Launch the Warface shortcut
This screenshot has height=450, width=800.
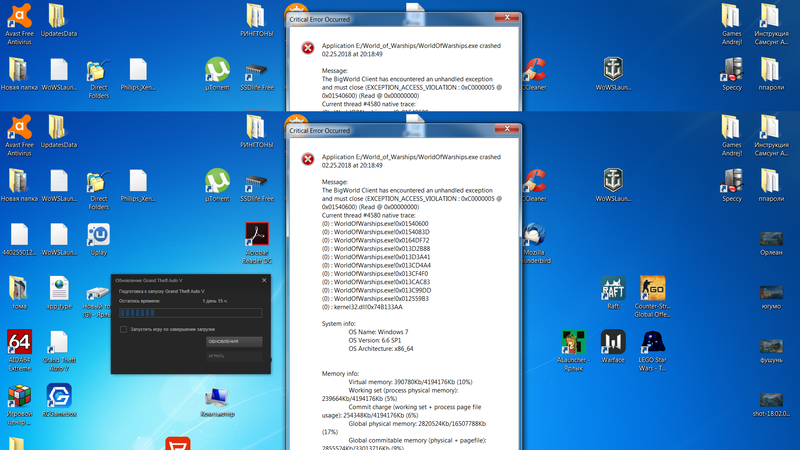point(613,343)
